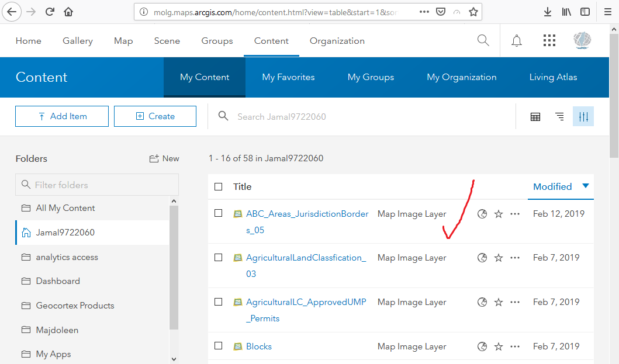Go to the Gallery menu item
This screenshot has width=619, height=364.
coord(78,41)
